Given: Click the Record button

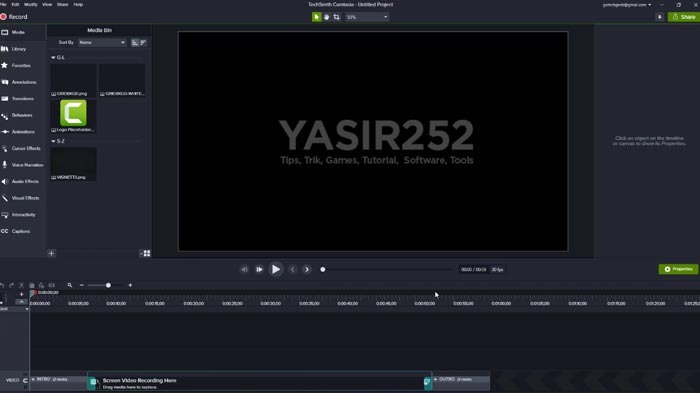Looking at the screenshot, I should click(14, 17).
